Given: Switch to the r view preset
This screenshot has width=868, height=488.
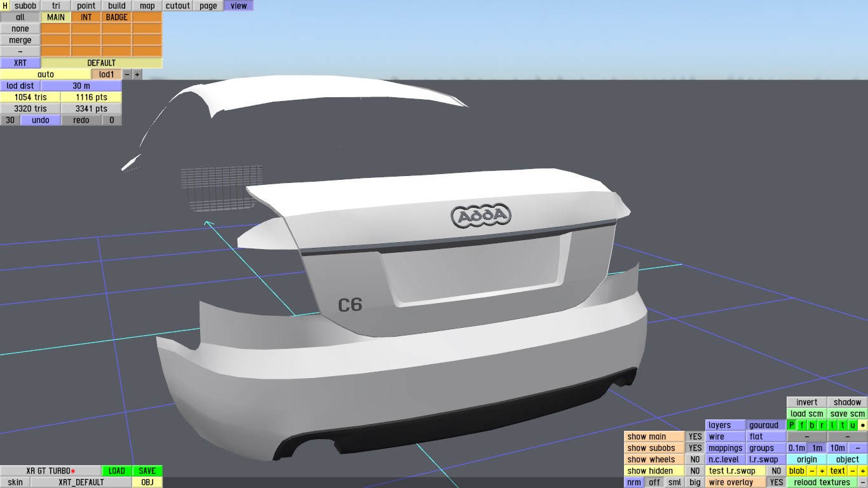Looking at the screenshot, I should click(822, 425).
